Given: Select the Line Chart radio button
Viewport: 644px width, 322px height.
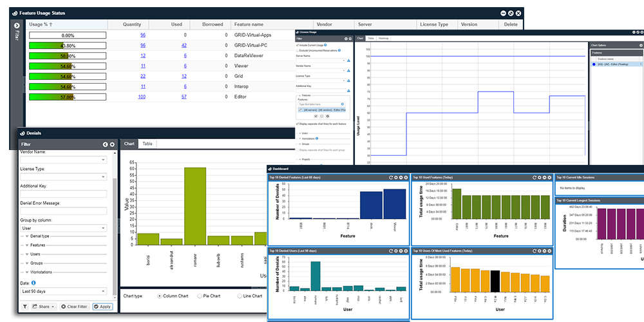Looking at the screenshot, I should [240, 296].
